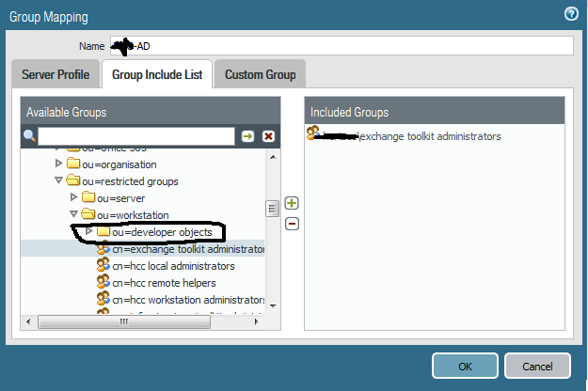Click the ou=organisation folder icon
Image resolution: width=588 pixels, height=391 pixels.
[73, 164]
